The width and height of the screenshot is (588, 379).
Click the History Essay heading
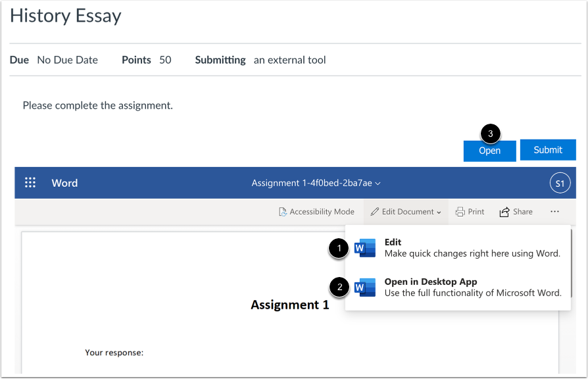(65, 16)
